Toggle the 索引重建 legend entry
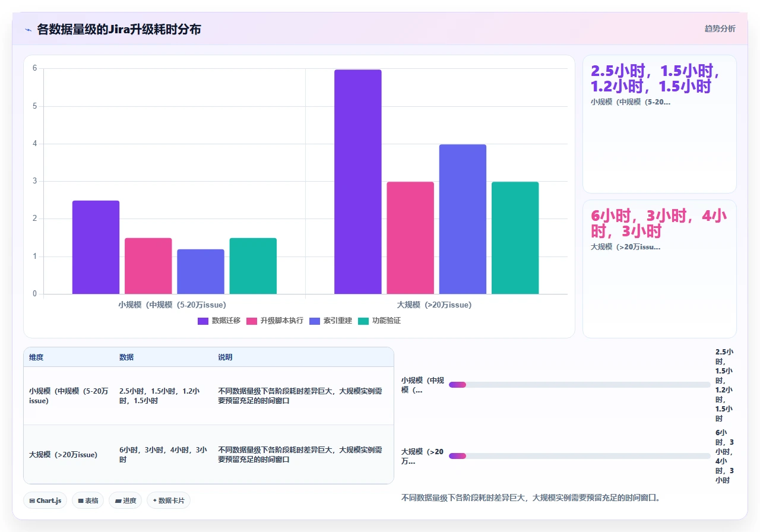Viewport: 760px width, 532px height. click(x=331, y=321)
